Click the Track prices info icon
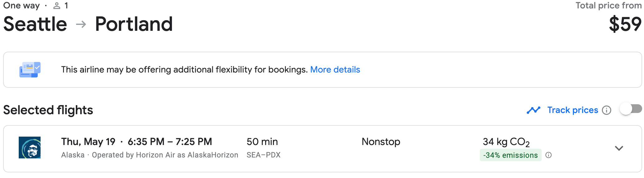 coord(607,110)
